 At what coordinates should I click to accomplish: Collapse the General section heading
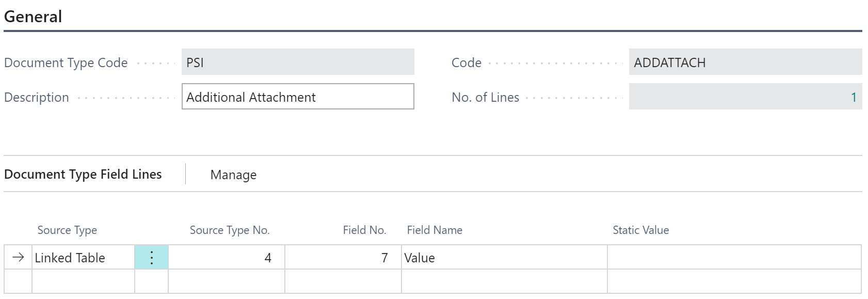point(33,17)
